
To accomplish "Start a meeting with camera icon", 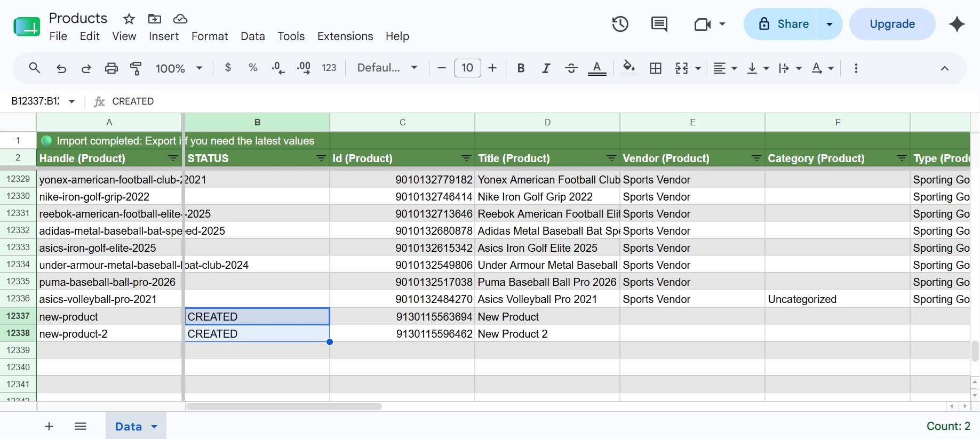I will 703,24.
